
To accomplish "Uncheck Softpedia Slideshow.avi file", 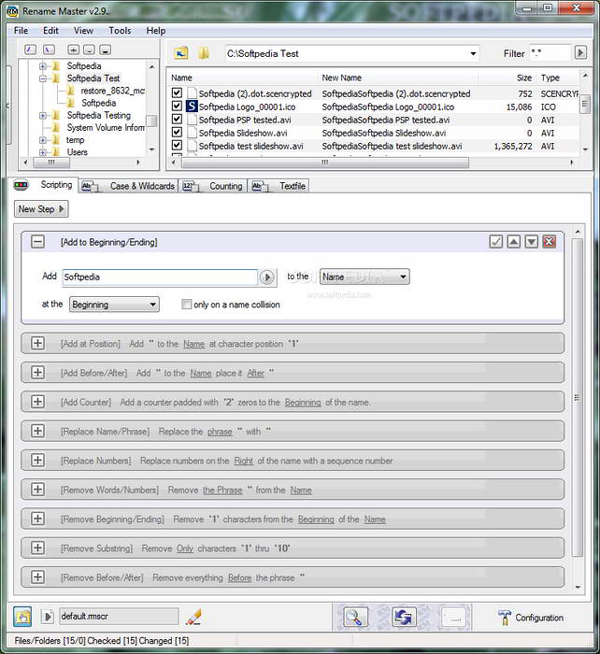I will (177, 132).
